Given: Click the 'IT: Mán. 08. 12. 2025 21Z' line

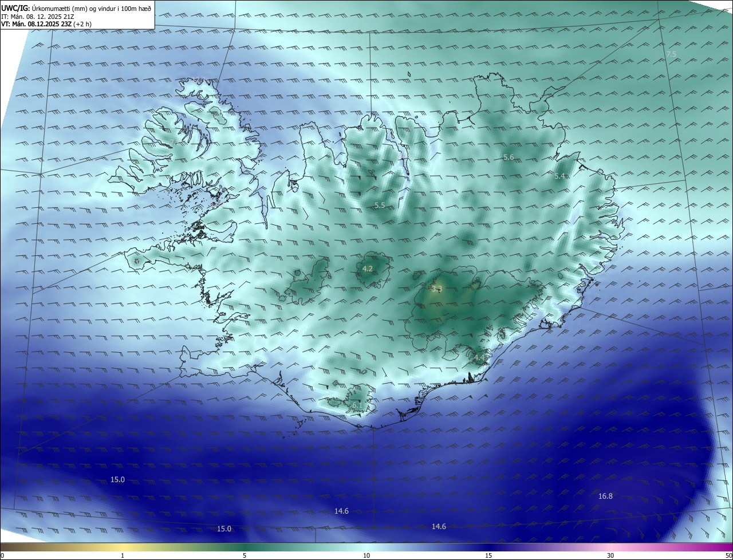Looking at the screenshot, I should pyautogui.click(x=37, y=17).
